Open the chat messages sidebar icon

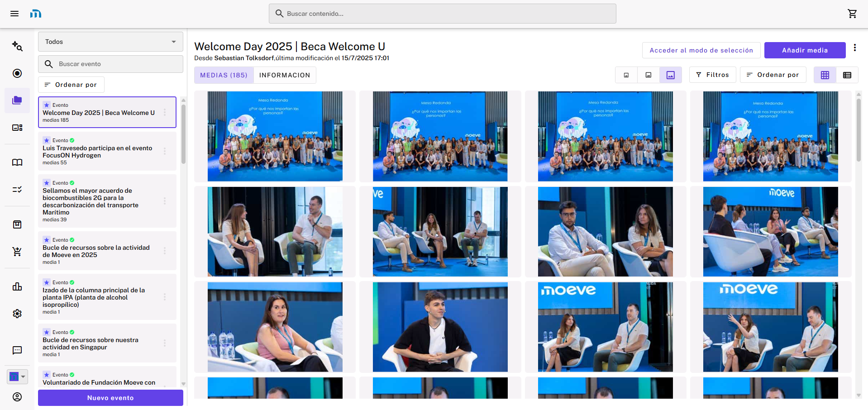(x=17, y=350)
